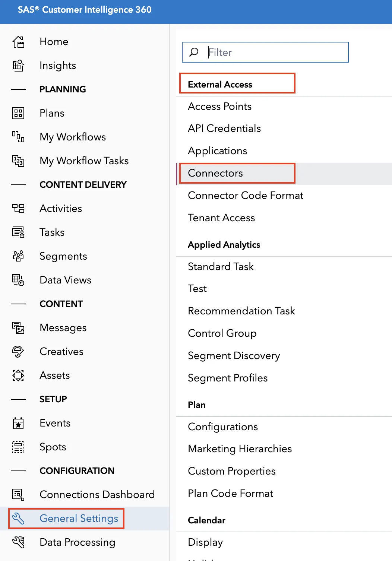Open My Workflow Tasks page
This screenshot has width=392, height=561.
(84, 161)
